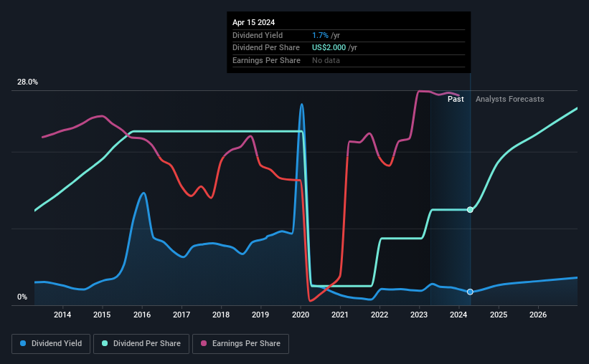Click the teal dividend per share data point marker
The image size is (589, 364).
[470, 210]
